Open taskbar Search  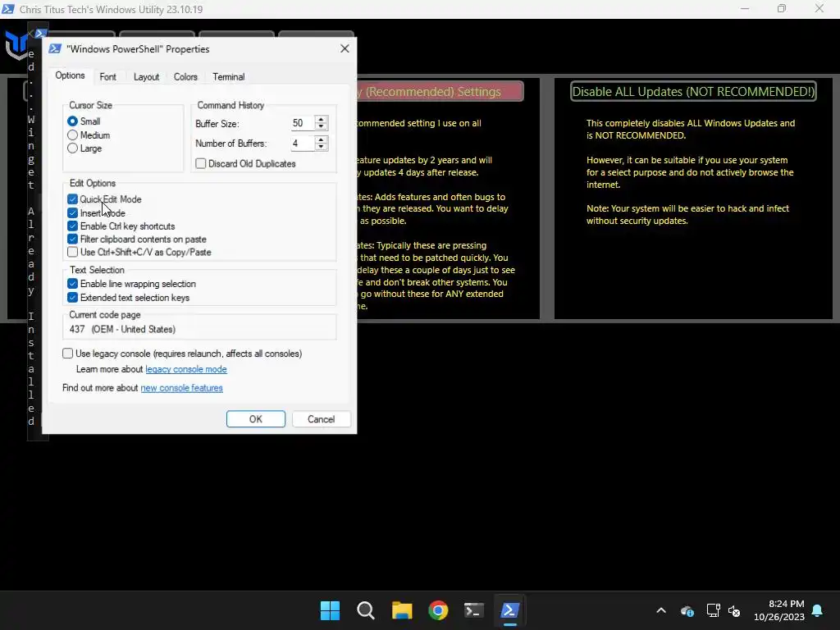tap(366, 610)
